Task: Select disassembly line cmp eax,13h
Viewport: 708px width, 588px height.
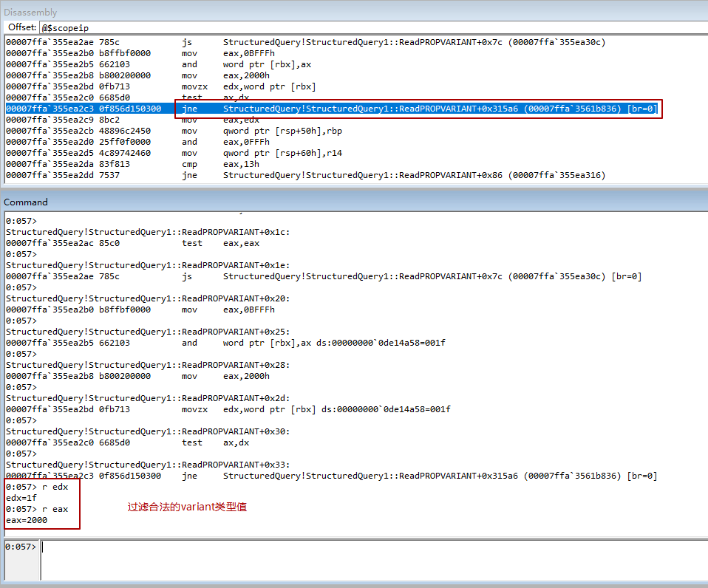Action: [133, 164]
